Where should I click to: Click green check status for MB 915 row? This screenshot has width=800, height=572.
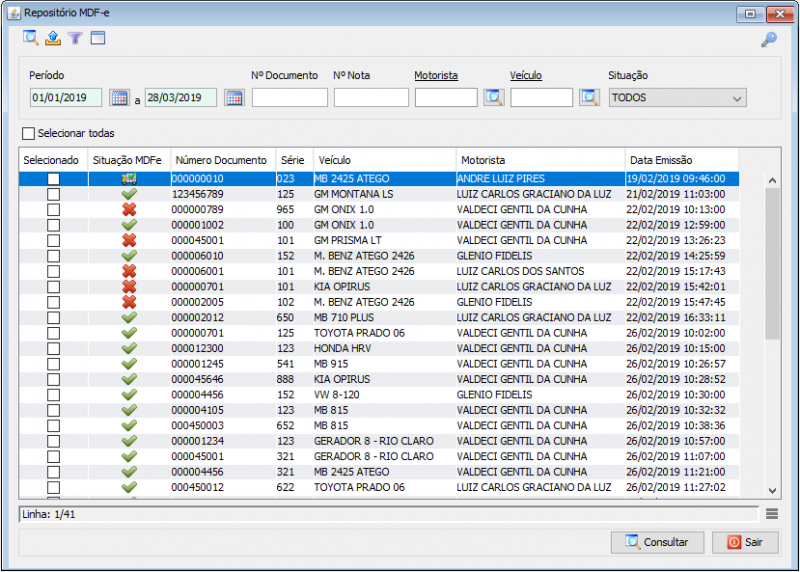click(129, 364)
